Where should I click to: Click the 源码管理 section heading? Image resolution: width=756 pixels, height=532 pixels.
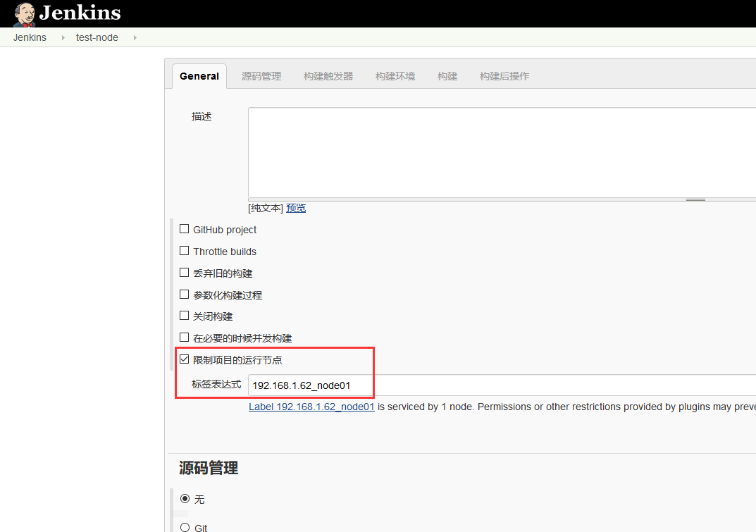209,468
